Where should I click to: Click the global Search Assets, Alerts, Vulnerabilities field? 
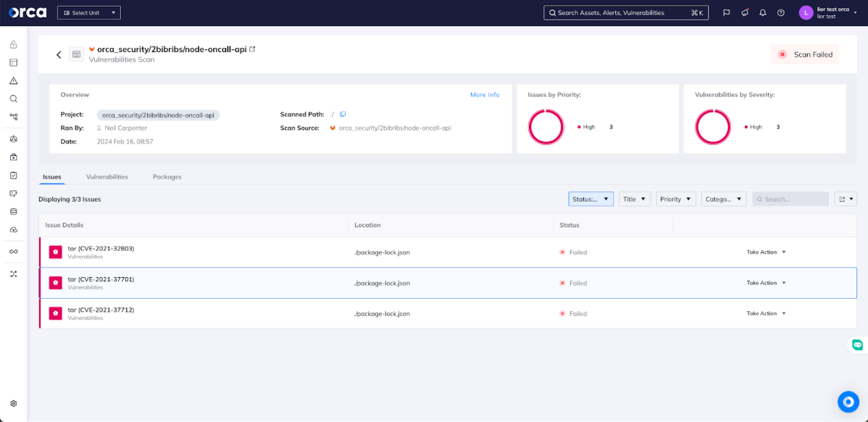(626, 13)
